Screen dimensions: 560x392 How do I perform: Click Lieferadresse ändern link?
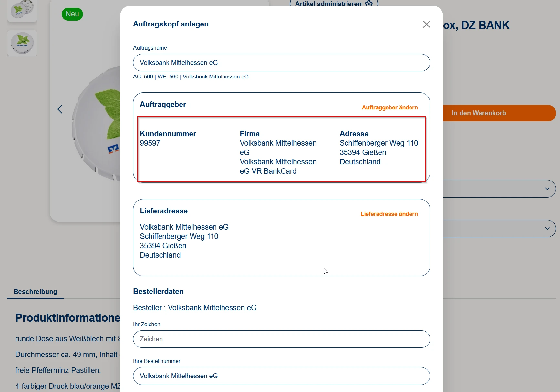pos(389,214)
